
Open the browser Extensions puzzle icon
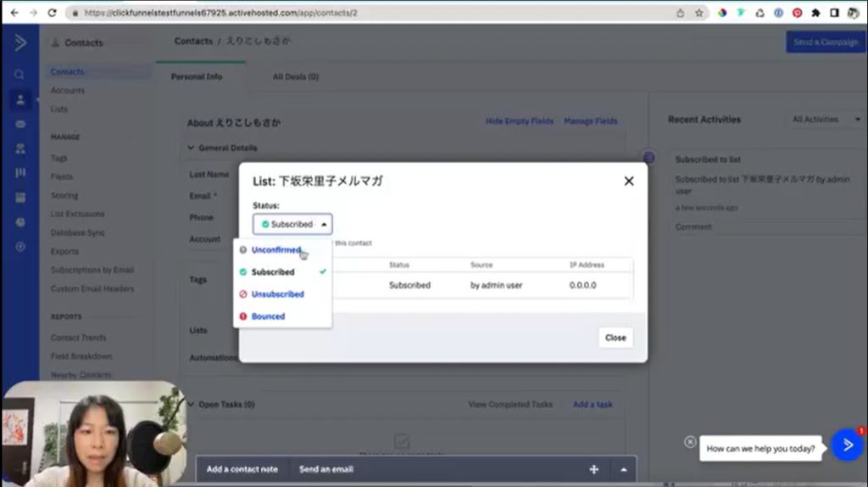(x=815, y=14)
